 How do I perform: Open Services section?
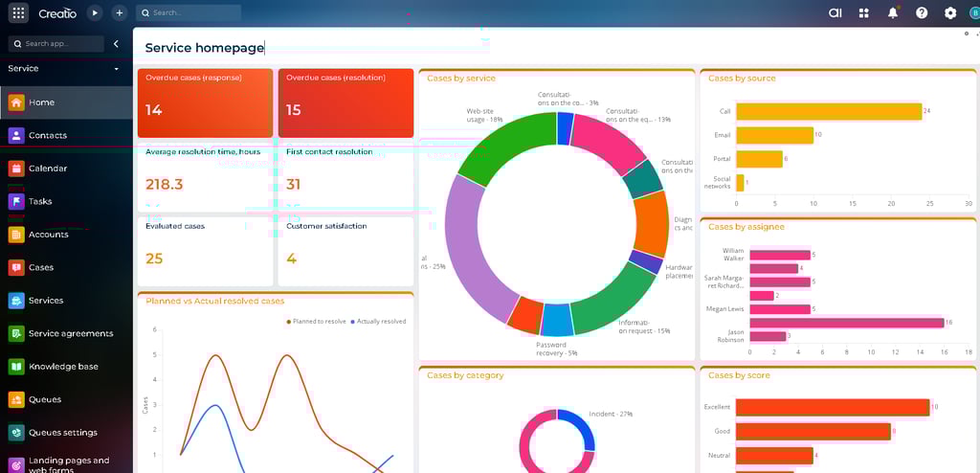tap(66, 301)
